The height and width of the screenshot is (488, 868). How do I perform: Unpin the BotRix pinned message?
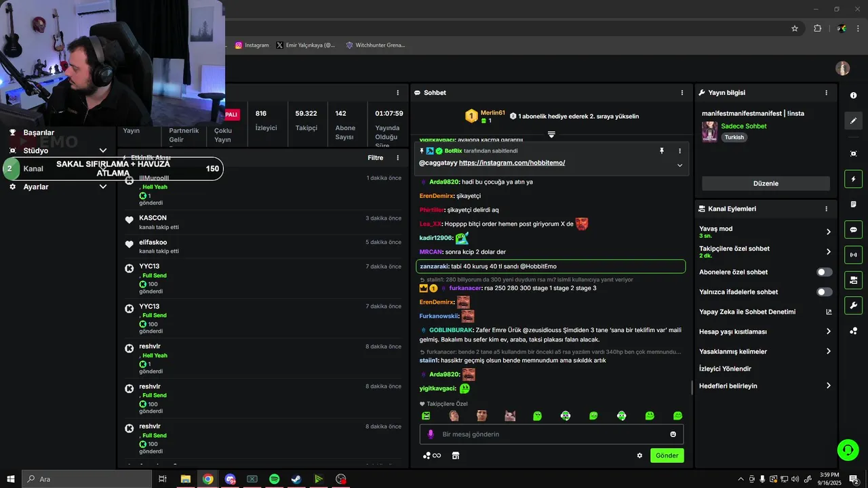(662, 151)
